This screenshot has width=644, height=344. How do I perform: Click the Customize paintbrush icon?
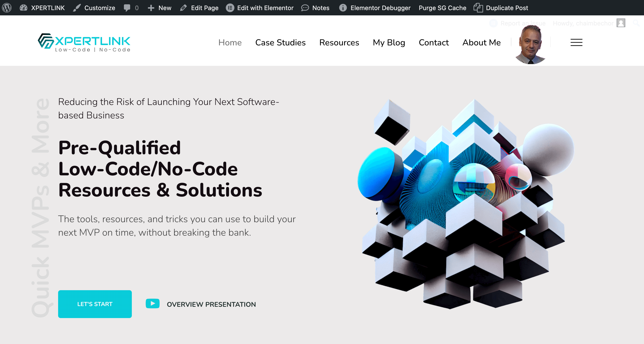[x=77, y=8]
